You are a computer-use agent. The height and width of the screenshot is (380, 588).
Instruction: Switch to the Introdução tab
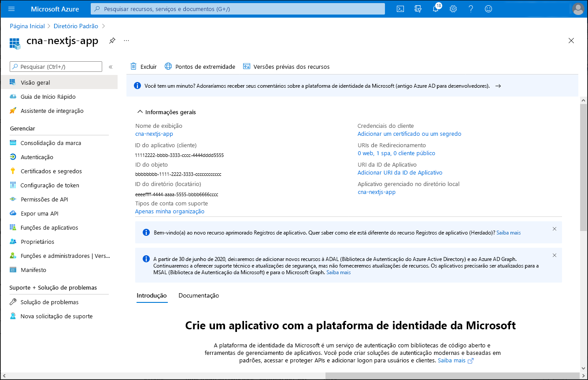(152, 295)
